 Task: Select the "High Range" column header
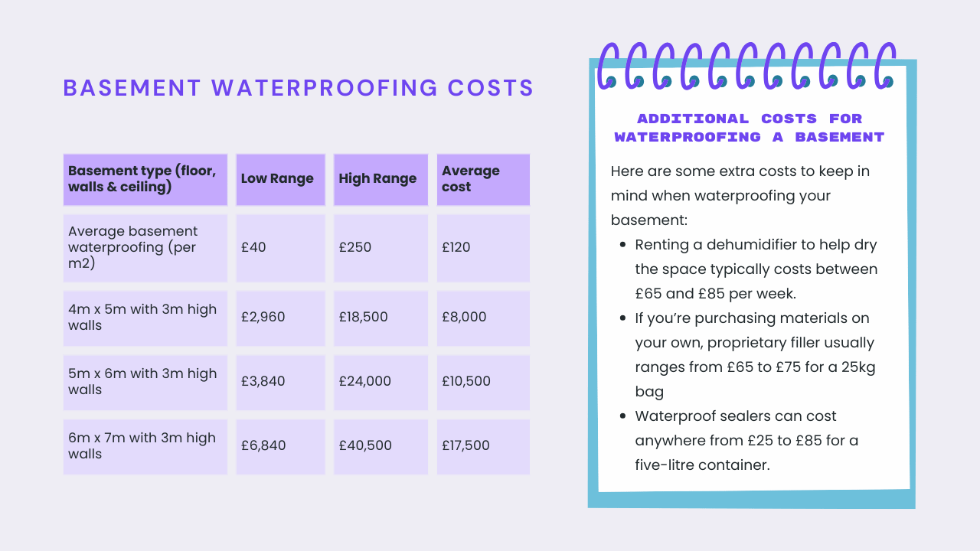coord(381,179)
